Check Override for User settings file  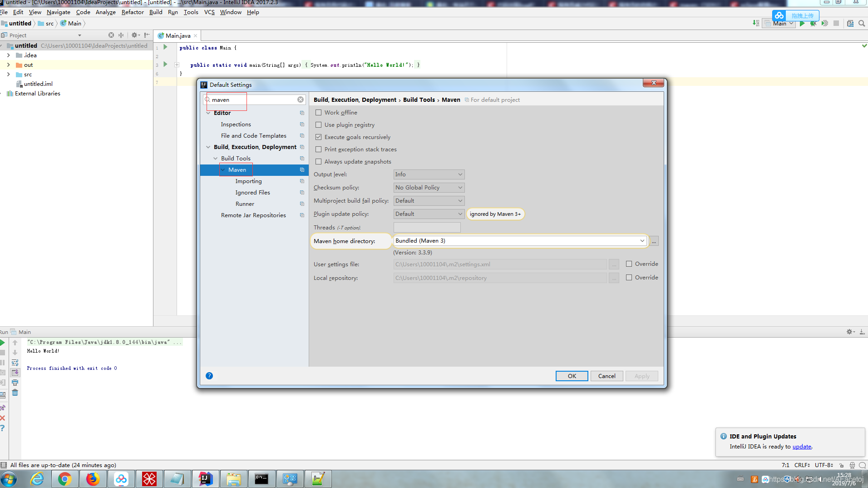coord(629,264)
